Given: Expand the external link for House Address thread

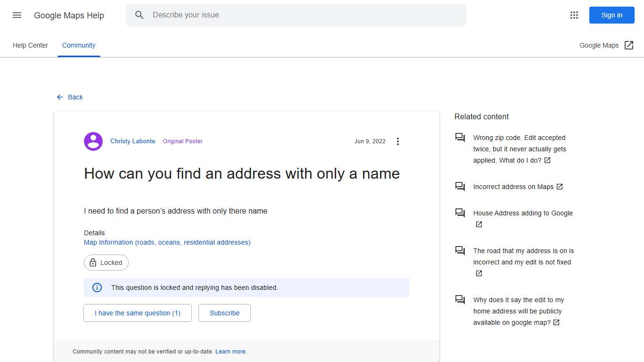Looking at the screenshot, I should (x=478, y=224).
